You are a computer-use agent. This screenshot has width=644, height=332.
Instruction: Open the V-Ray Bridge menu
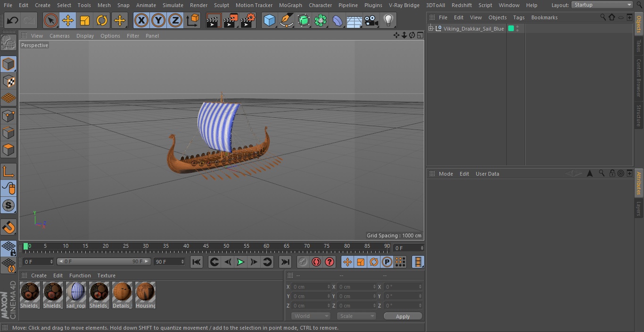pos(404,5)
